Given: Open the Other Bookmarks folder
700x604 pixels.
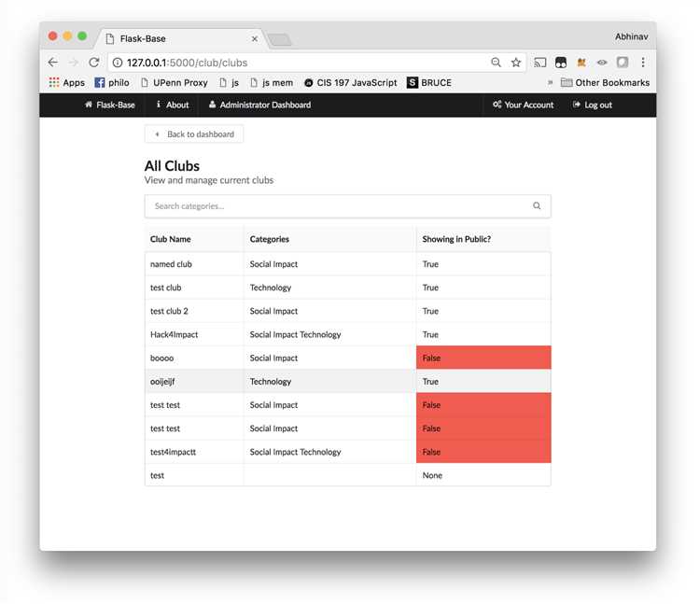Looking at the screenshot, I should point(605,82).
